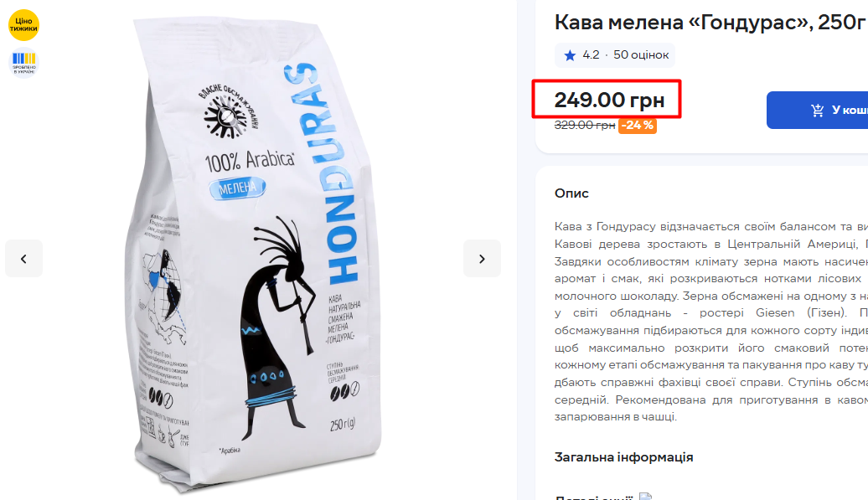This screenshot has height=500, width=868.
Task: Show the previous product photo
Action: click(x=23, y=258)
